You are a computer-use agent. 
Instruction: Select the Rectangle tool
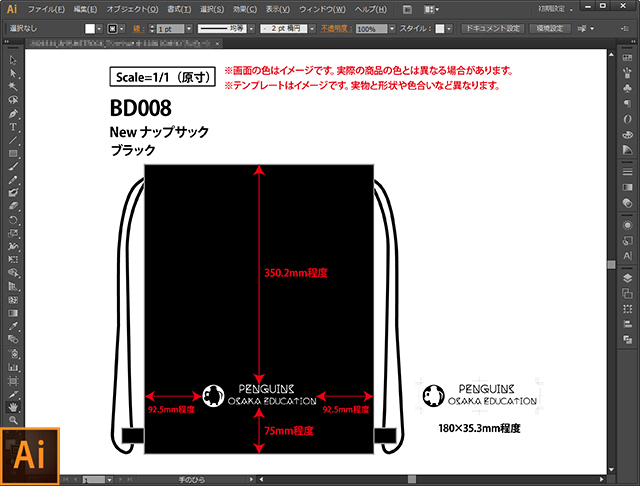[13, 153]
